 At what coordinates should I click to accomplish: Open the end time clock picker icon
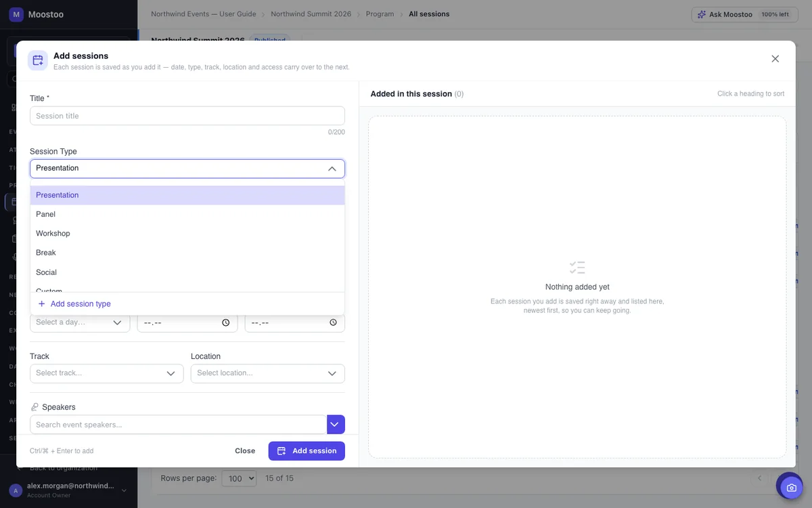click(x=333, y=322)
